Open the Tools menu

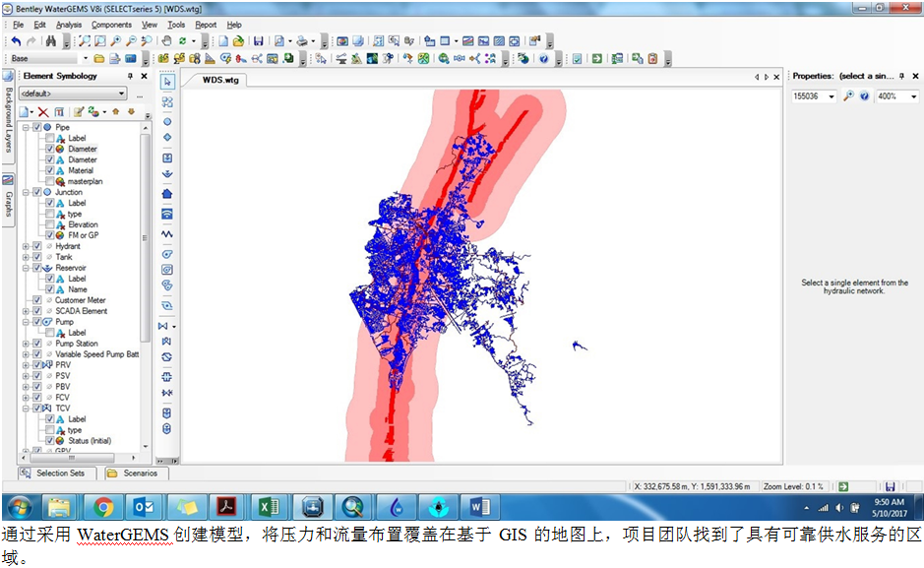[176, 25]
